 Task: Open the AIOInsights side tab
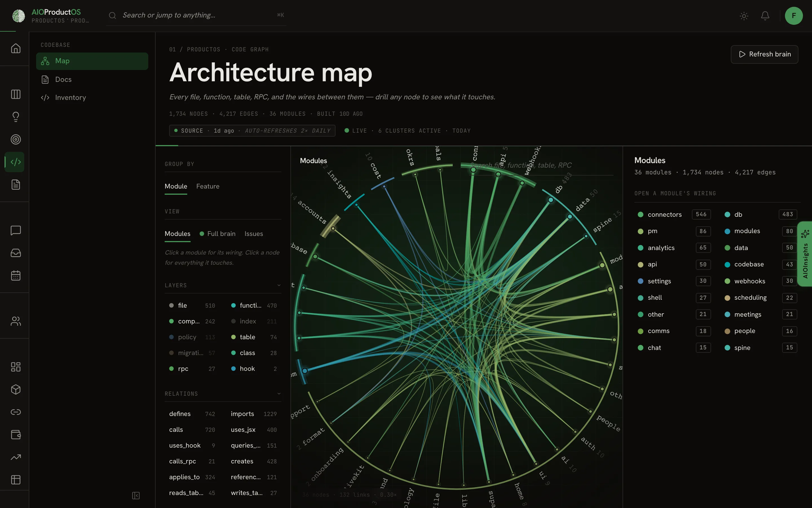point(805,254)
